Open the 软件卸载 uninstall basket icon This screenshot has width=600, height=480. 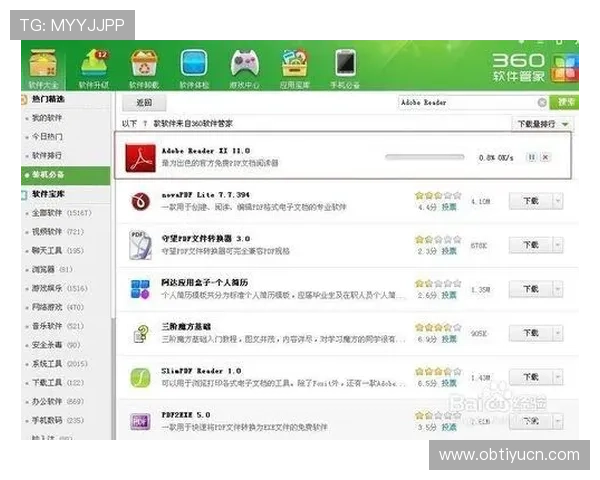click(x=144, y=68)
